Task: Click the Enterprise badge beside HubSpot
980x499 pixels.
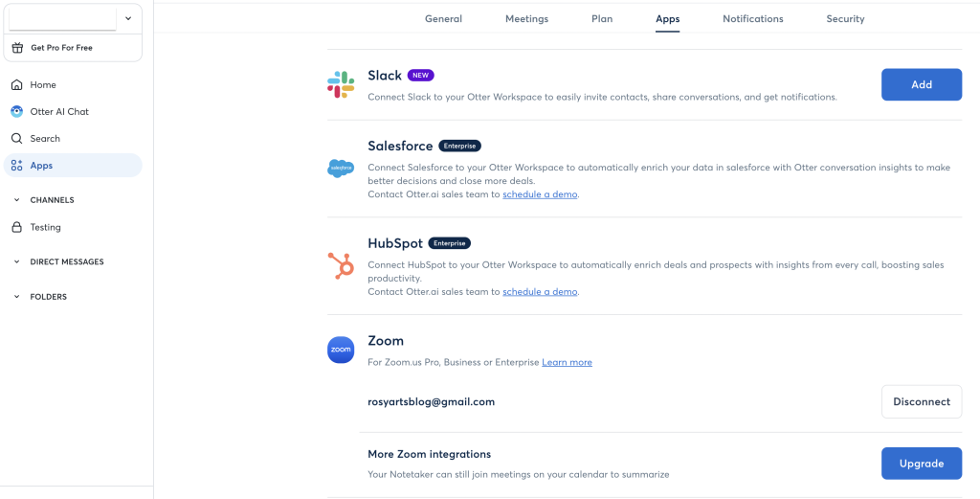Action: (450, 242)
